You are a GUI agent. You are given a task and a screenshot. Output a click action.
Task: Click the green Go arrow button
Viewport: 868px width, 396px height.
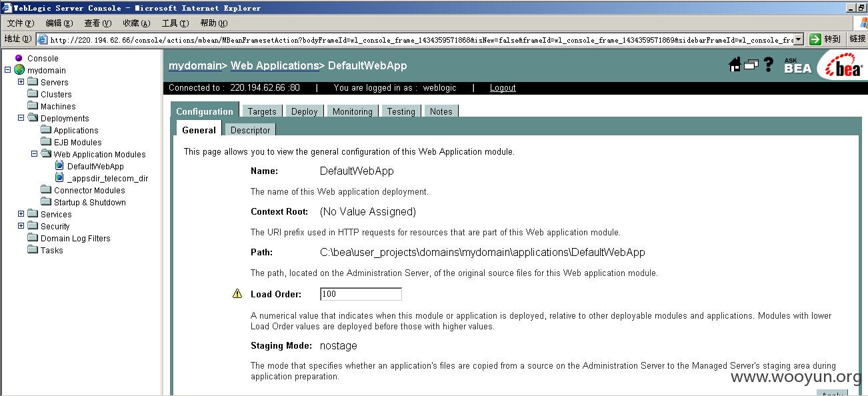(x=815, y=39)
